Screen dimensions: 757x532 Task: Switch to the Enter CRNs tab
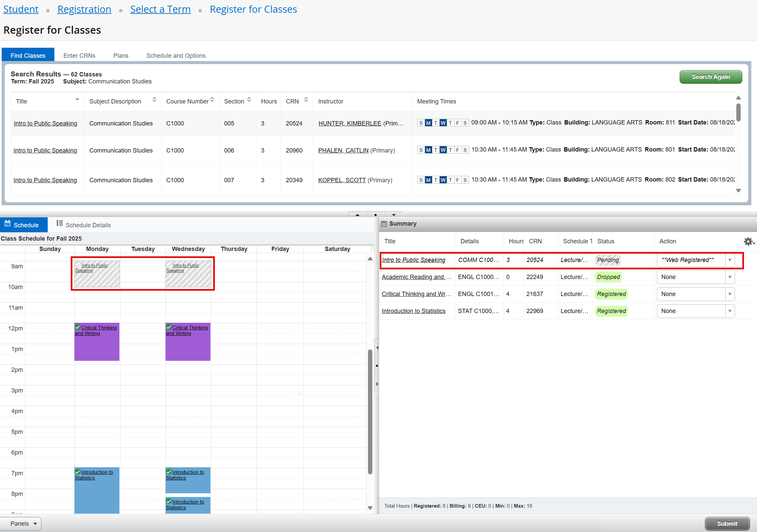click(x=79, y=56)
